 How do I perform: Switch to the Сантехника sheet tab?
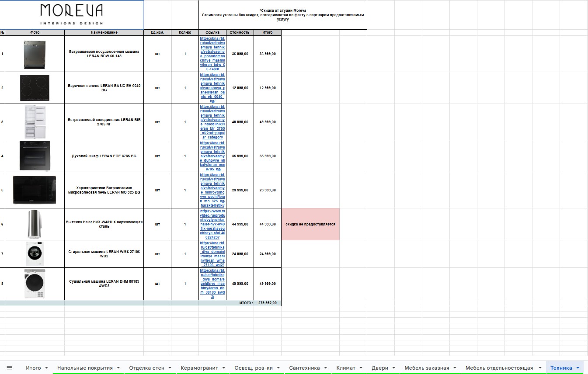tap(304, 368)
